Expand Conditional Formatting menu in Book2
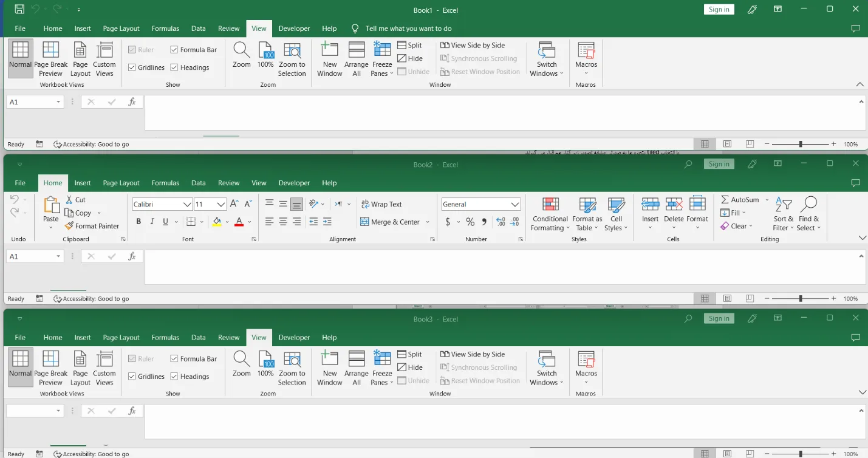Image resolution: width=868 pixels, height=458 pixels. click(x=550, y=214)
